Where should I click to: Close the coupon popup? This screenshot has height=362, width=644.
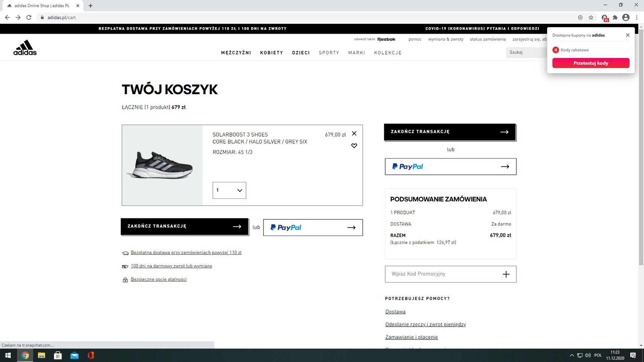click(627, 35)
